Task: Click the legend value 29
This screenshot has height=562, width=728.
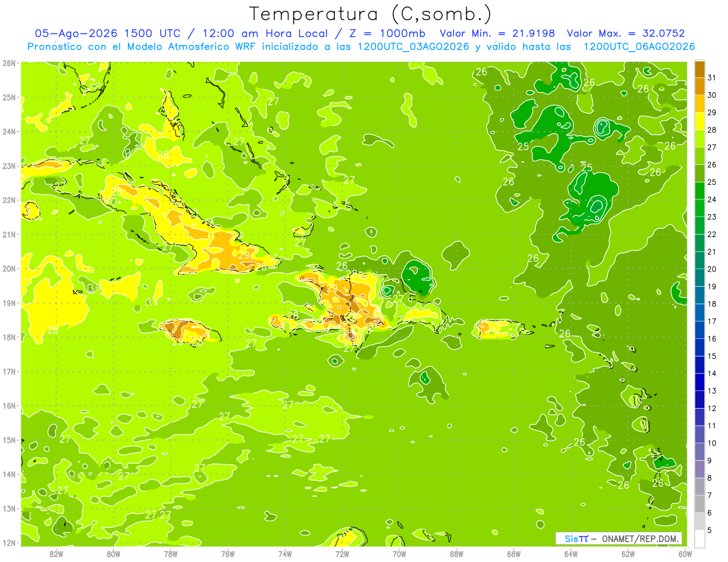Action: pyautogui.click(x=712, y=112)
